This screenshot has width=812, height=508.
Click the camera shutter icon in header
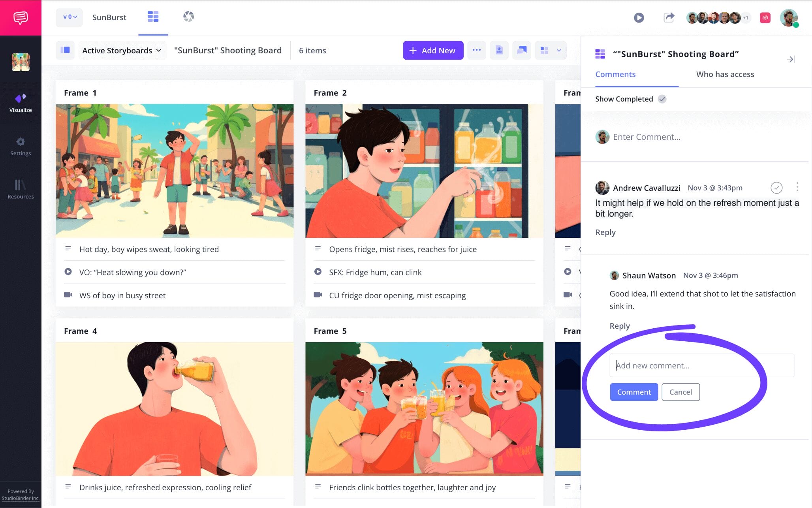[188, 17]
